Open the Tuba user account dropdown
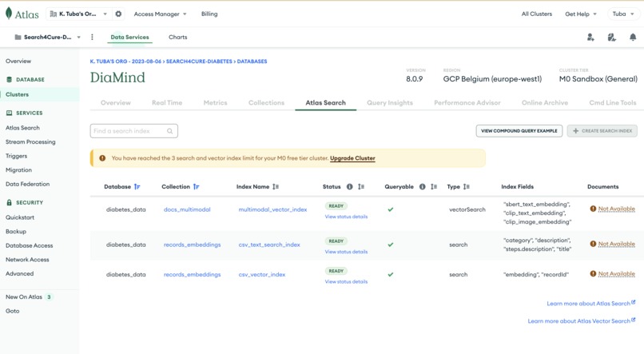The image size is (644, 354). point(623,14)
